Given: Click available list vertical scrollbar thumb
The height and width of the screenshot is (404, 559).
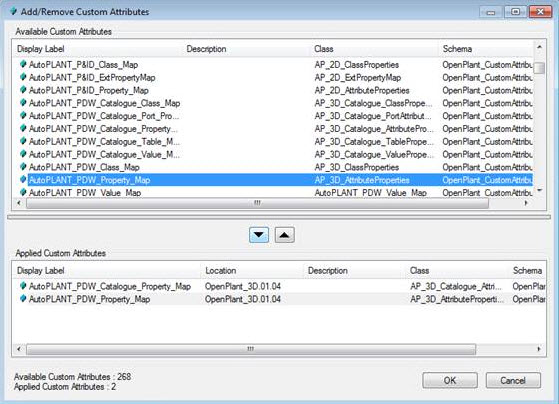Looking at the screenshot, I should [x=540, y=68].
